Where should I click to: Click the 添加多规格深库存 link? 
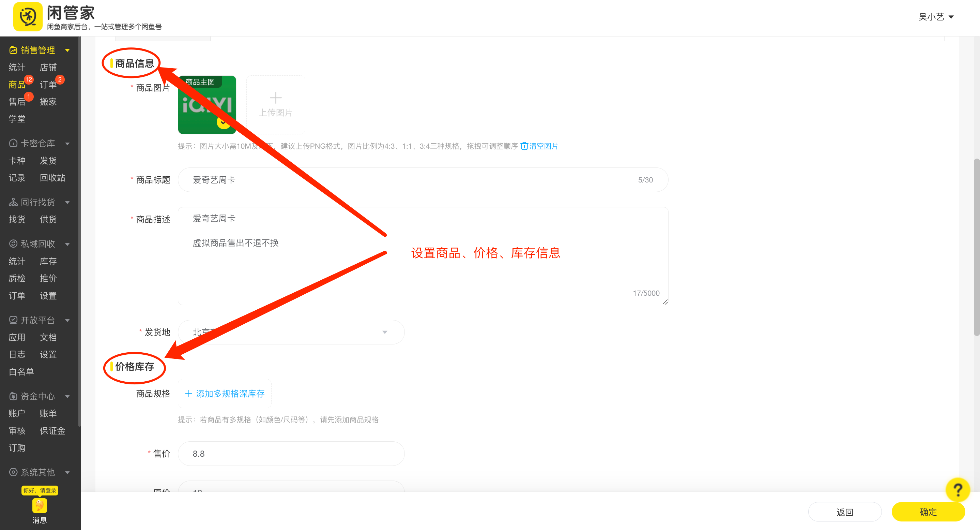(225, 394)
